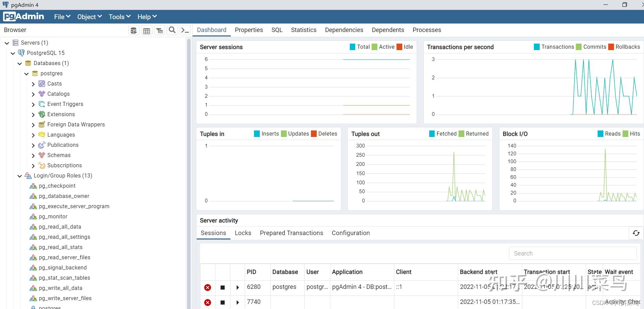Image resolution: width=644 pixels, height=309 pixels.
Task: Click the Extensions node icon
Action: (42, 114)
